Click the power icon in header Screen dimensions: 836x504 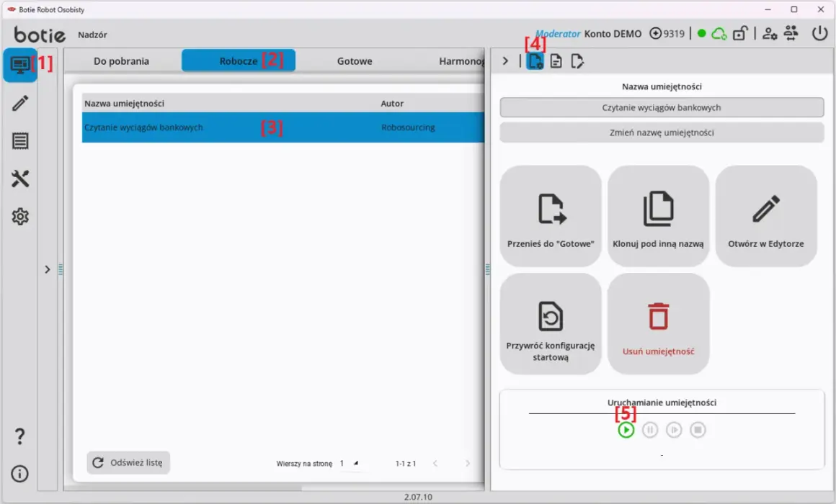(819, 34)
